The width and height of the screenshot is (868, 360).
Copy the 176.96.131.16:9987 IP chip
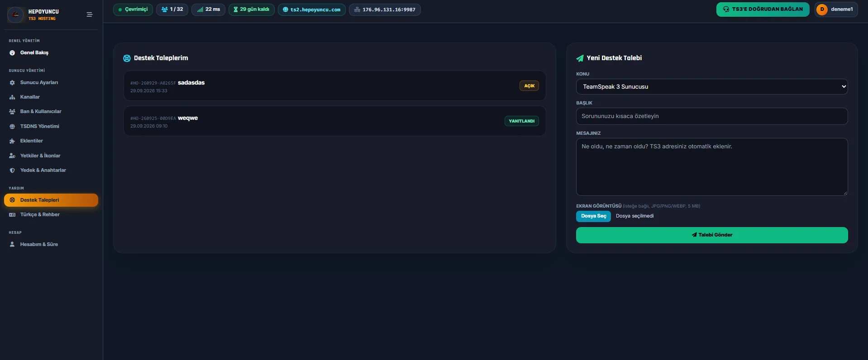click(x=385, y=9)
